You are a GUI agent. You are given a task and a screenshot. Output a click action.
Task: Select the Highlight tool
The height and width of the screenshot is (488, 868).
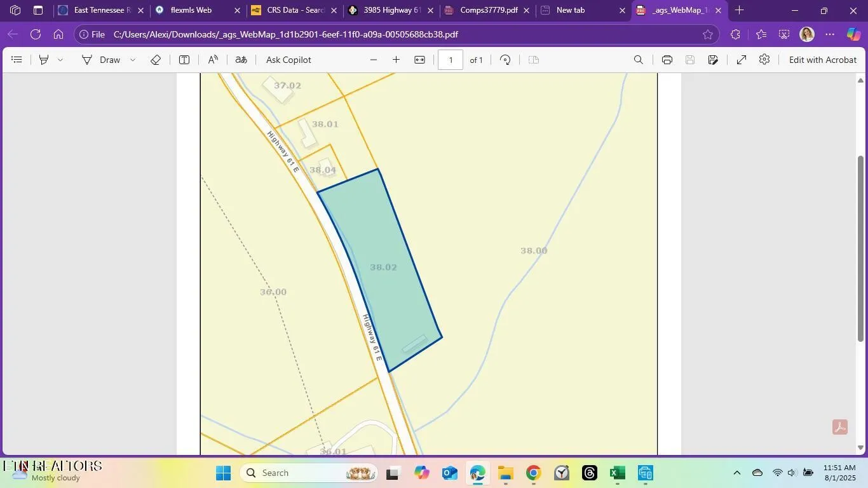pos(44,60)
